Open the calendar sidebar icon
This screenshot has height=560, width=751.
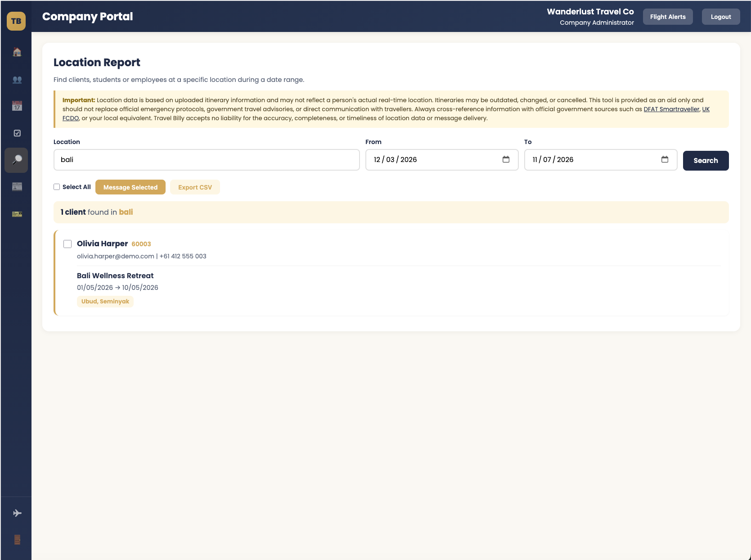17,106
